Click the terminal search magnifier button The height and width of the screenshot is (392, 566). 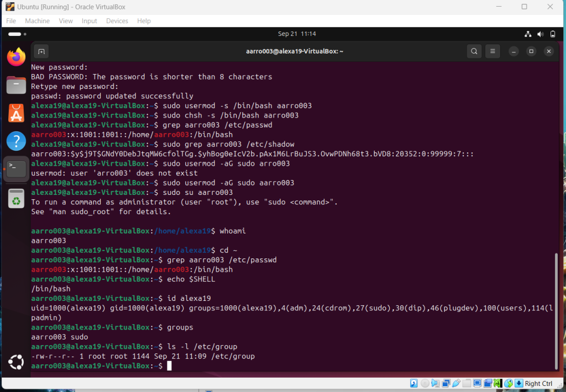tap(474, 51)
